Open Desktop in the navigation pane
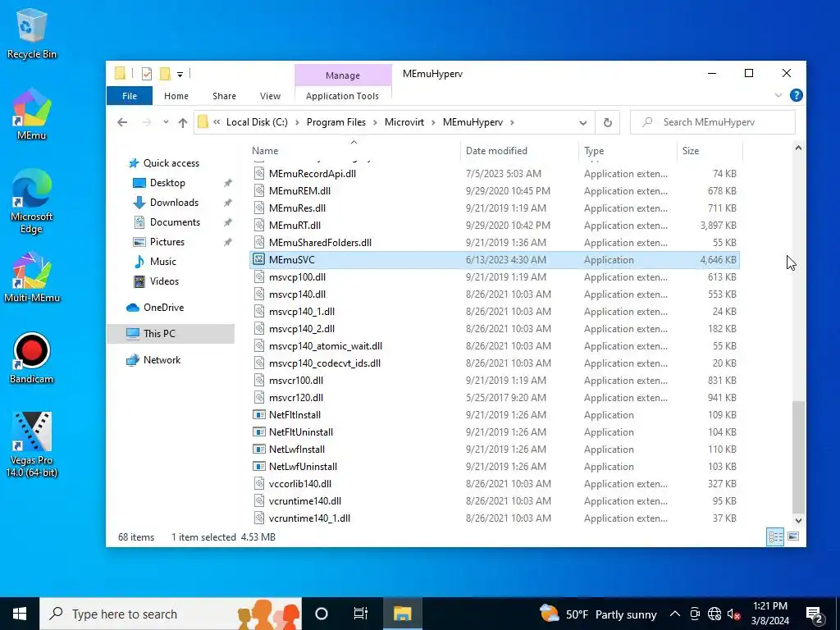Screen dimensions: 840x630 167,183
